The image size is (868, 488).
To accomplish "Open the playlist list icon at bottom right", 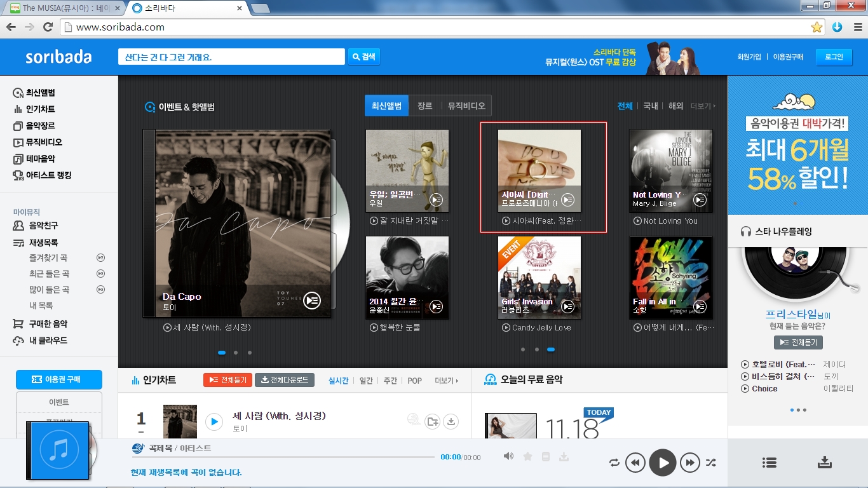I will pos(770,463).
